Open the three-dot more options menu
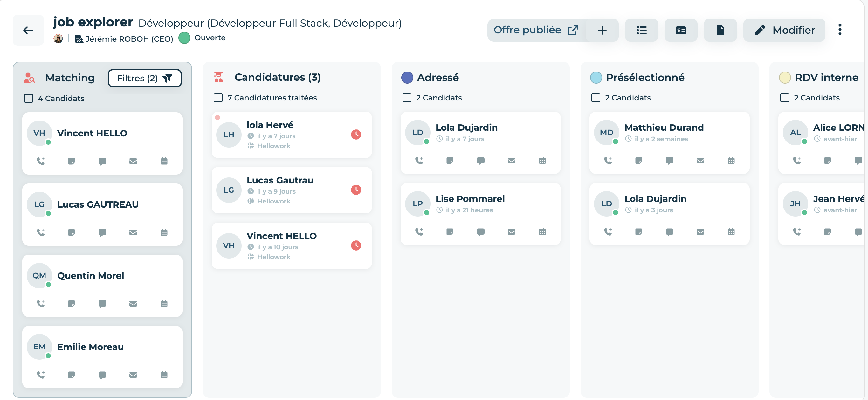 840,30
